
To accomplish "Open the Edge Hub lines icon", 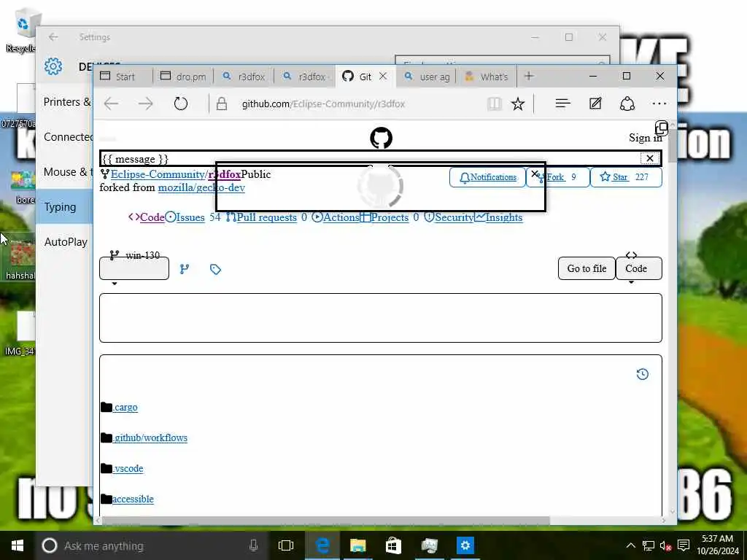I will (562, 104).
